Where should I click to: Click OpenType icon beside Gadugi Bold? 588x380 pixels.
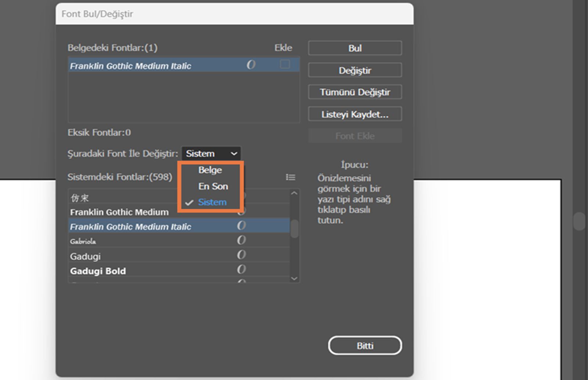(x=241, y=270)
